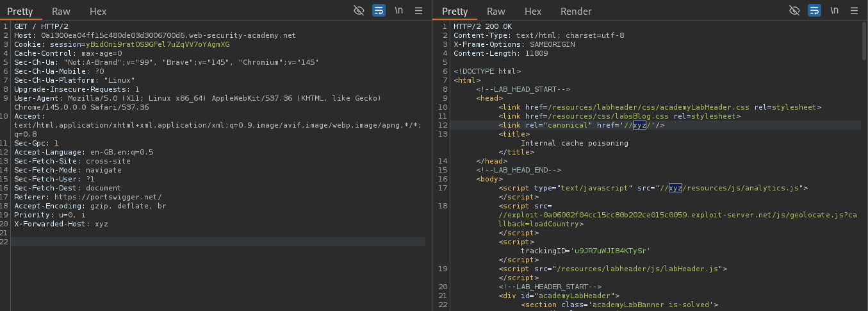Toggle the response pane's crossed-out eye icon
The image size is (868, 311).
[x=794, y=11]
